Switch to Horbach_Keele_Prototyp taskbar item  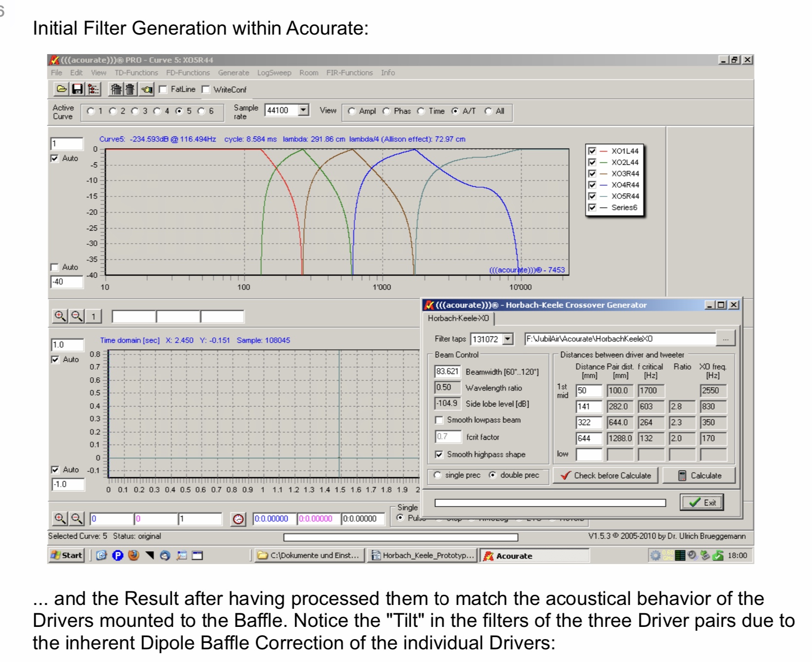[422, 555]
